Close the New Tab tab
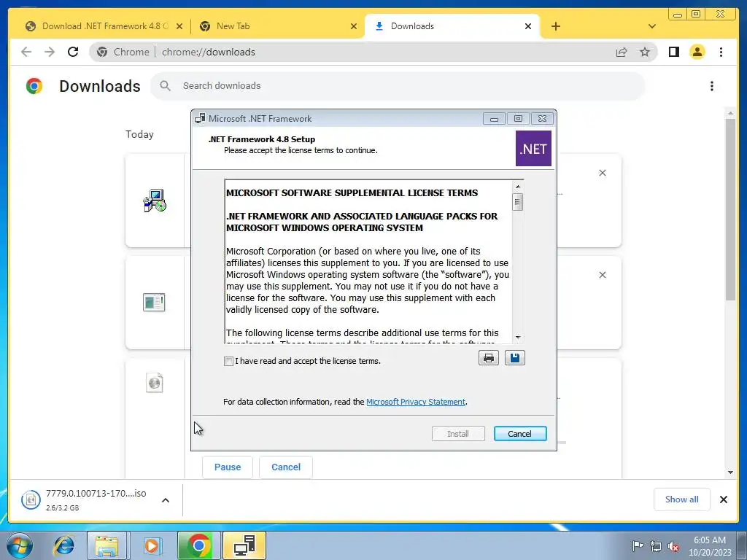This screenshot has width=747, height=560. [x=354, y=26]
